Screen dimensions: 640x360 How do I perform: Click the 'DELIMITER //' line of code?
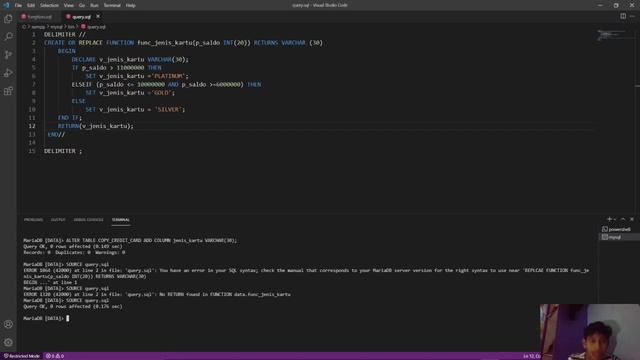[x=65, y=35]
